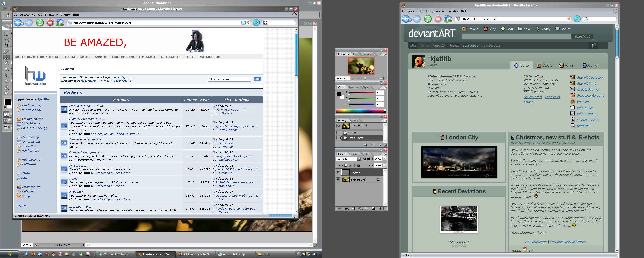644x258 pixels.
Task: Select the Path Selection arrow tool
Action: click(7, 75)
